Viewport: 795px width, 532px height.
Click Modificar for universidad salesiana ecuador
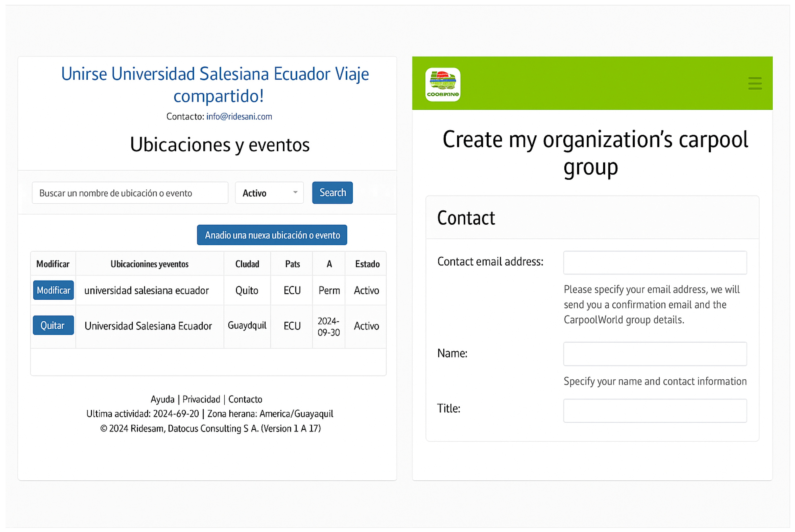53,290
